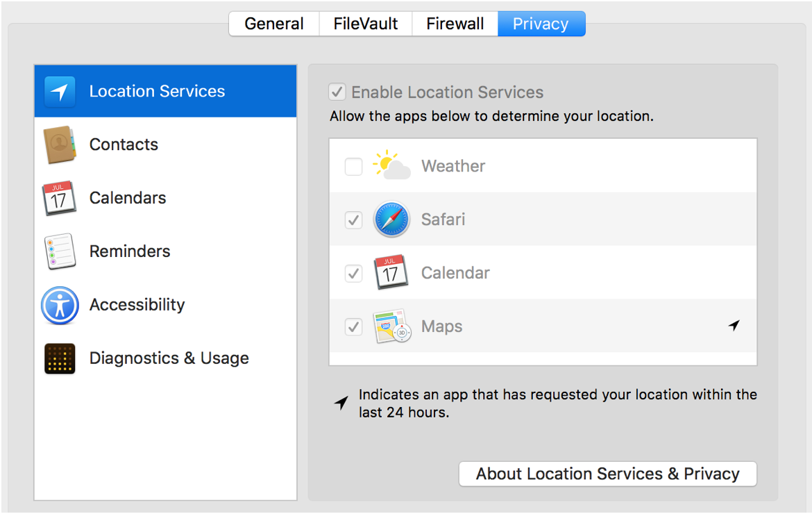Image resolution: width=812 pixels, height=514 pixels.
Task: Click the Safari app name
Action: pyautogui.click(x=443, y=219)
